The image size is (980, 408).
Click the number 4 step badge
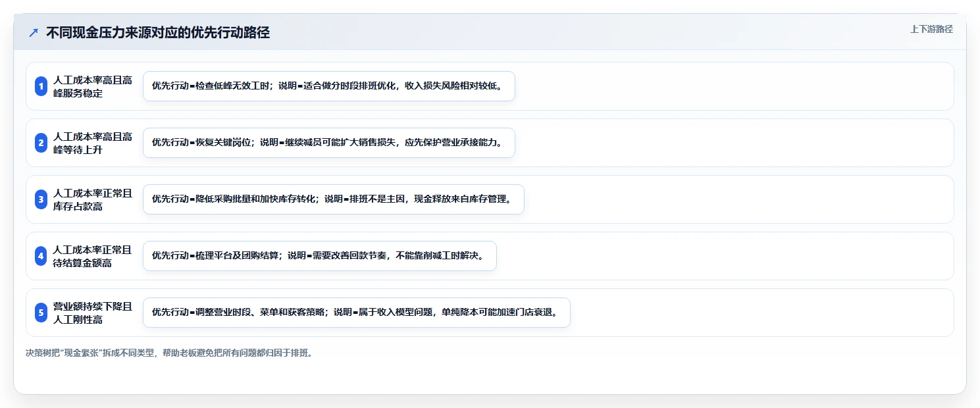(41, 256)
